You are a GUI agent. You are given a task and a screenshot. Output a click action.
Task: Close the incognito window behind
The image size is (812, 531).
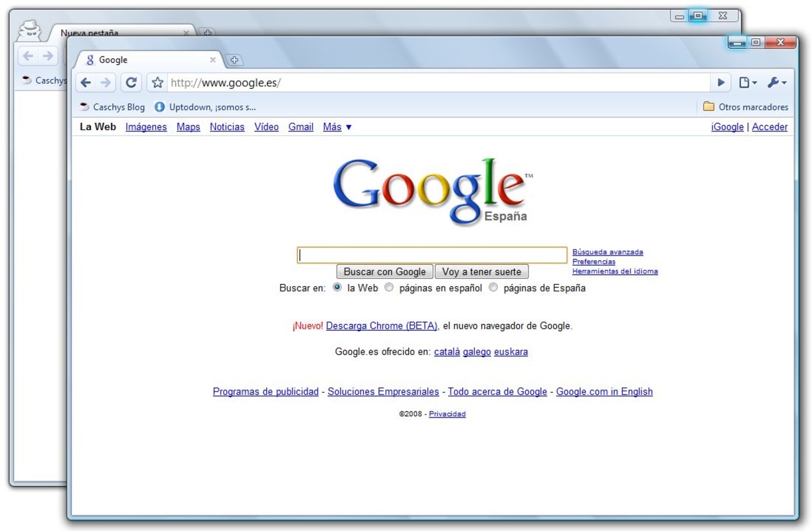tap(722, 16)
